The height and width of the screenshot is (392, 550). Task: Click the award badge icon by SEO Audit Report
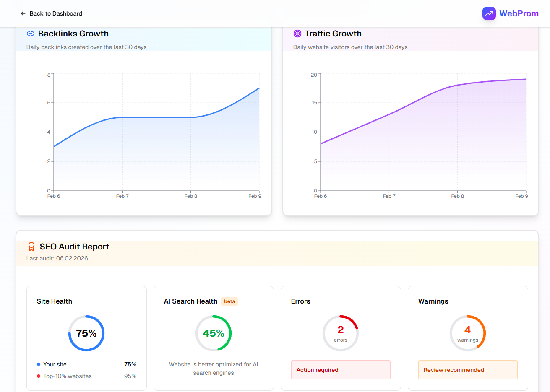31,247
